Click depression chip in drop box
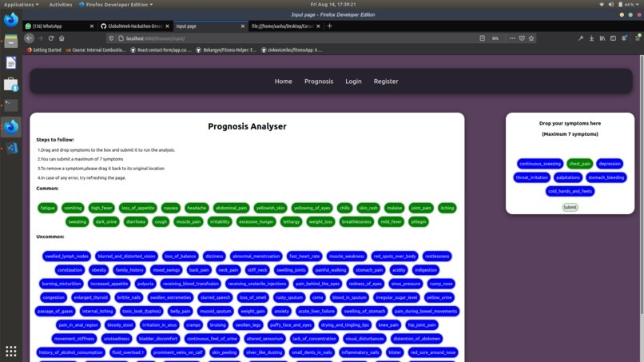This screenshot has width=644, height=362. (610, 164)
